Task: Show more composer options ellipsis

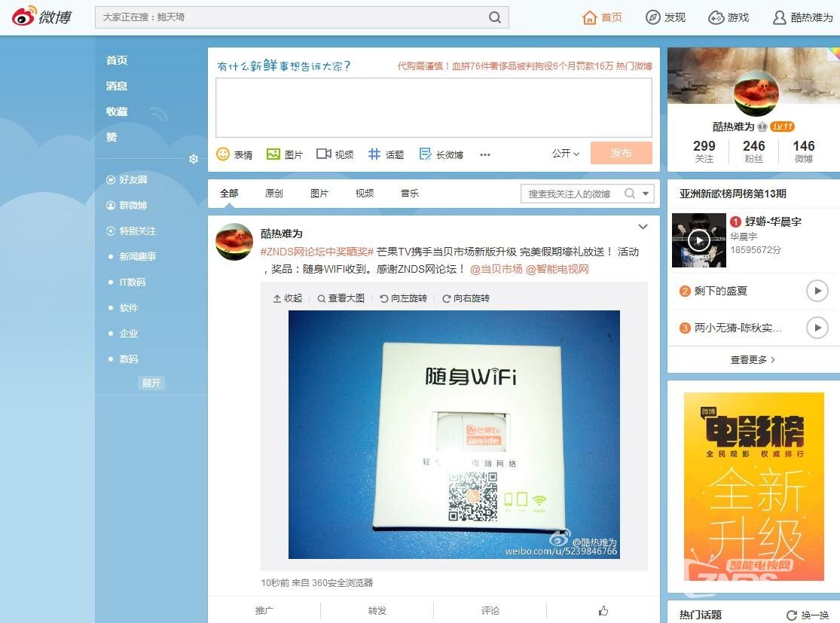Action: tap(485, 155)
